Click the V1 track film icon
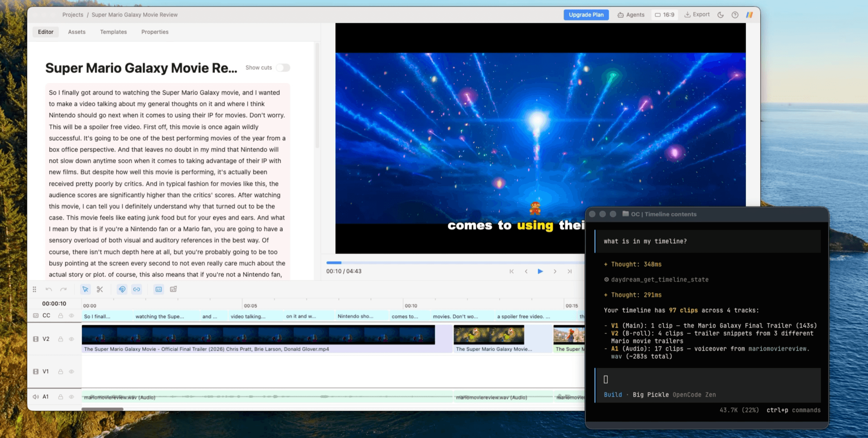This screenshot has width=868, height=438. click(x=36, y=372)
